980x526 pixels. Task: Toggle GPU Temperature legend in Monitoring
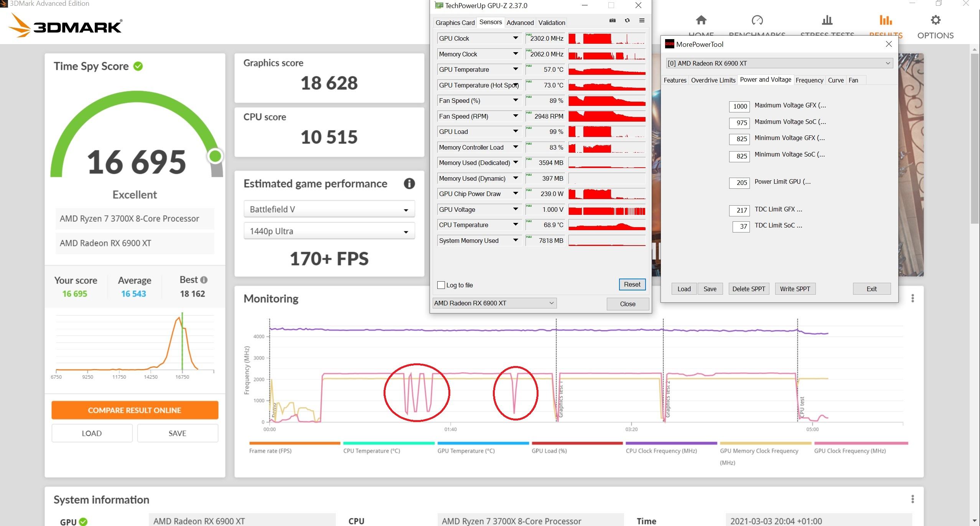click(x=483, y=448)
